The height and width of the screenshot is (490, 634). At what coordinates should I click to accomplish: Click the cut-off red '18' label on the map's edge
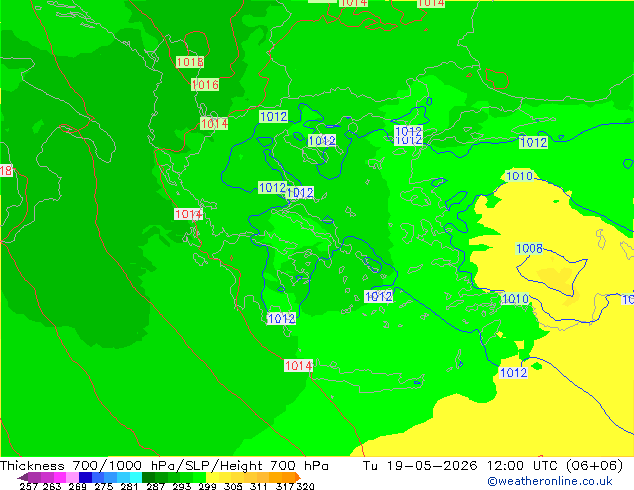[x=6, y=171]
